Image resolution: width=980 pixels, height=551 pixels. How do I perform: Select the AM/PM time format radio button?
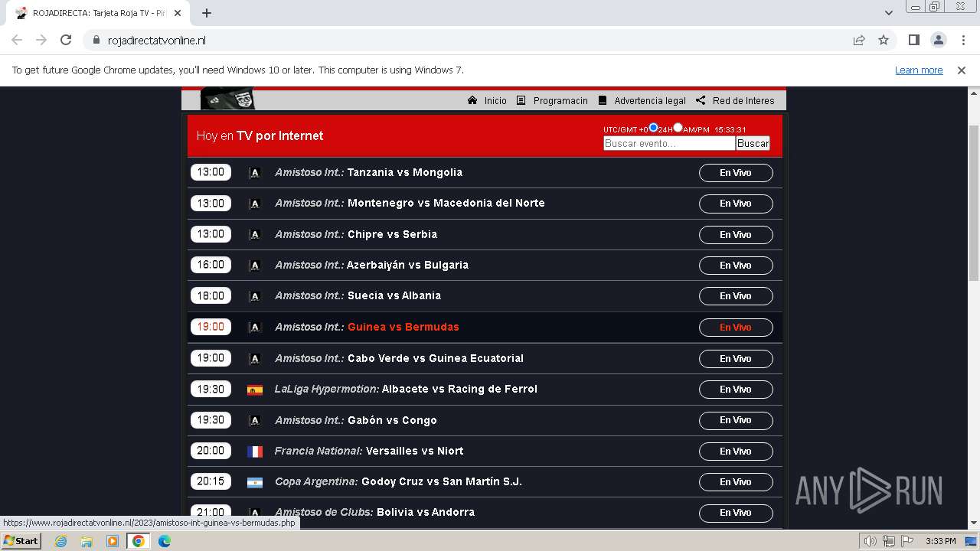click(x=678, y=128)
